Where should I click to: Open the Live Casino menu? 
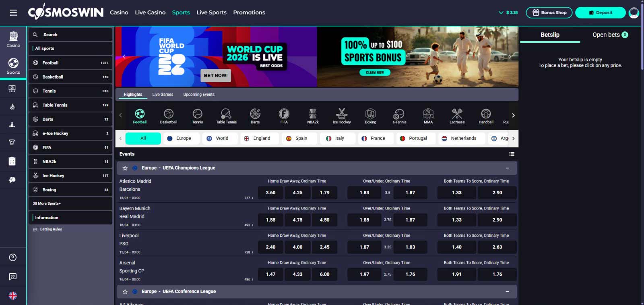point(150,12)
